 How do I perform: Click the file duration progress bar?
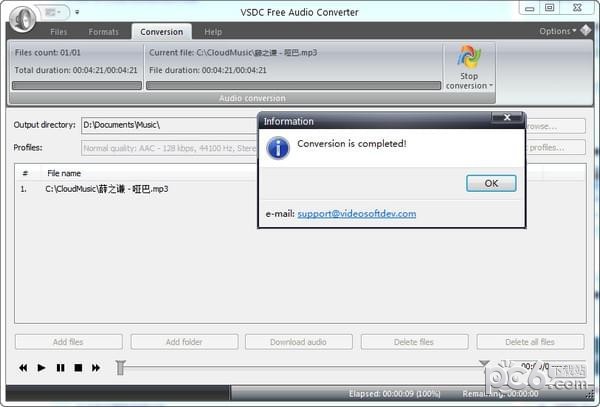tap(293, 85)
